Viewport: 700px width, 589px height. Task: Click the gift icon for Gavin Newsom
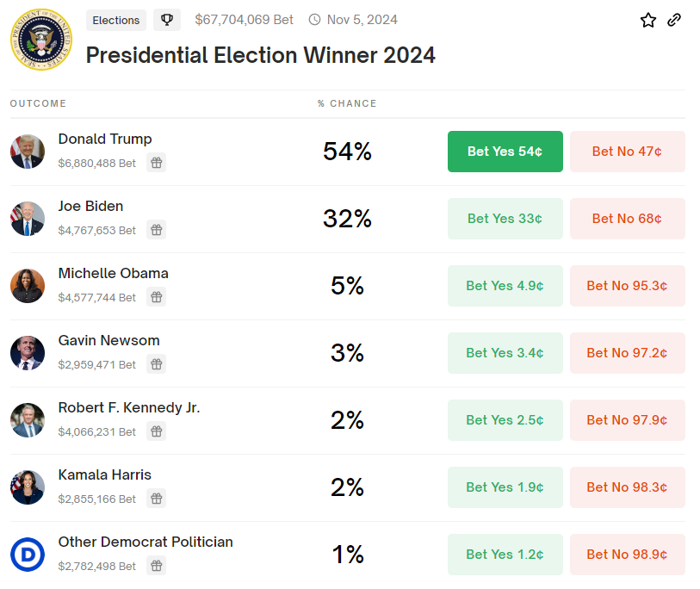point(156,364)
